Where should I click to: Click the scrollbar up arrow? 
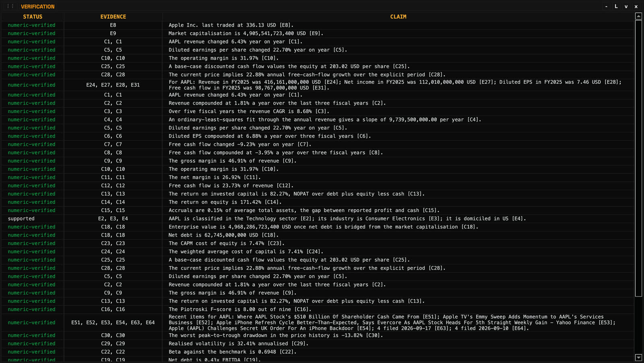pos(638,16)
